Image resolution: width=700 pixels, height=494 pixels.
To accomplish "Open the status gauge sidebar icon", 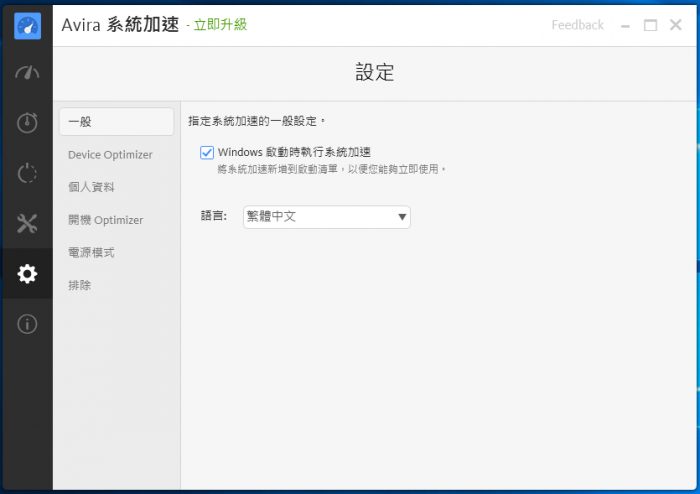I will tap(27, 73).
